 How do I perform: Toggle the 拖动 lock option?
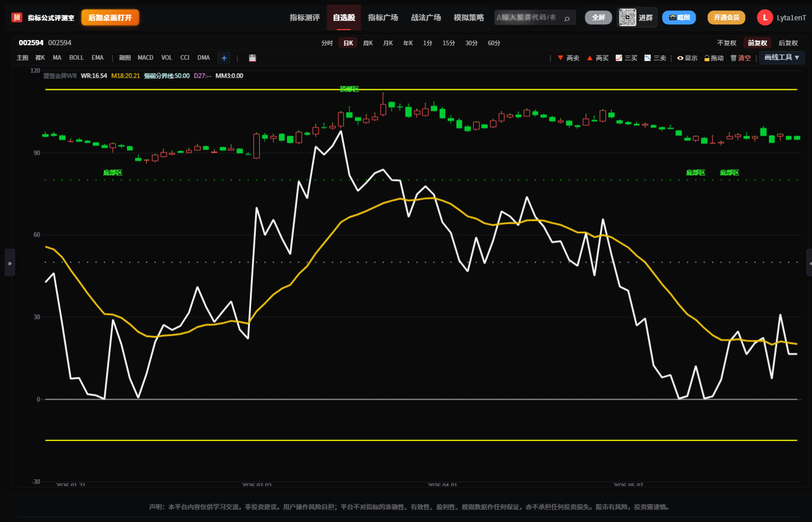pyautogui.click(x=714, y=58)
